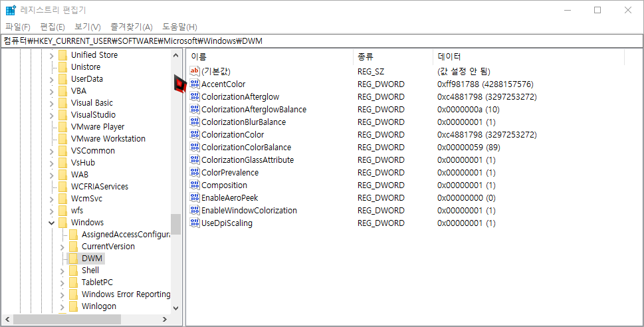Click the UseDpiScaling value icon
Screen dimensions: 644x327
click(x=195, y=223)
